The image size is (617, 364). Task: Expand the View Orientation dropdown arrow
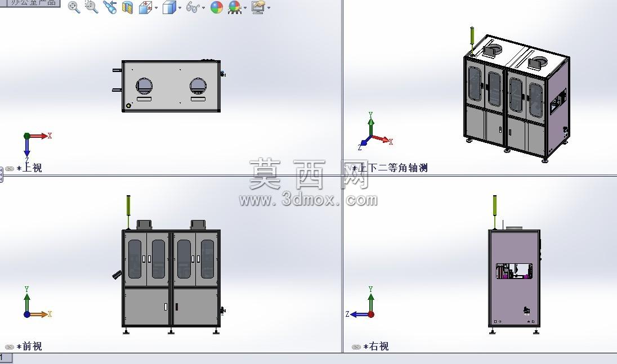[156, 8]
